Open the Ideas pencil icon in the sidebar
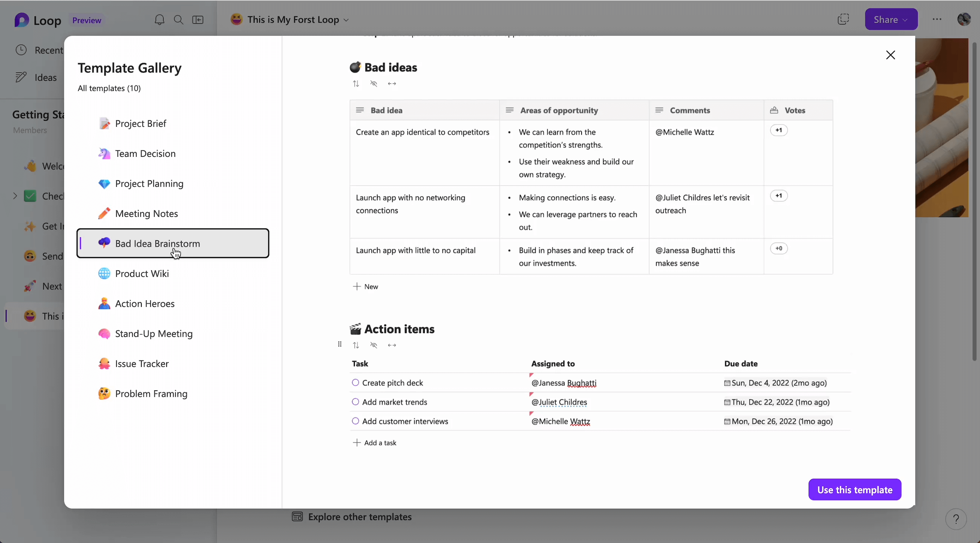 [22, 77]
